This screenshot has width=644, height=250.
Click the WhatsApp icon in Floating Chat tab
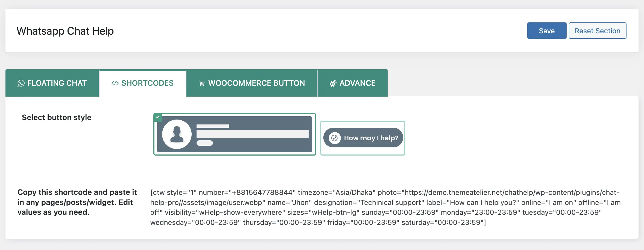click(21, 83)
